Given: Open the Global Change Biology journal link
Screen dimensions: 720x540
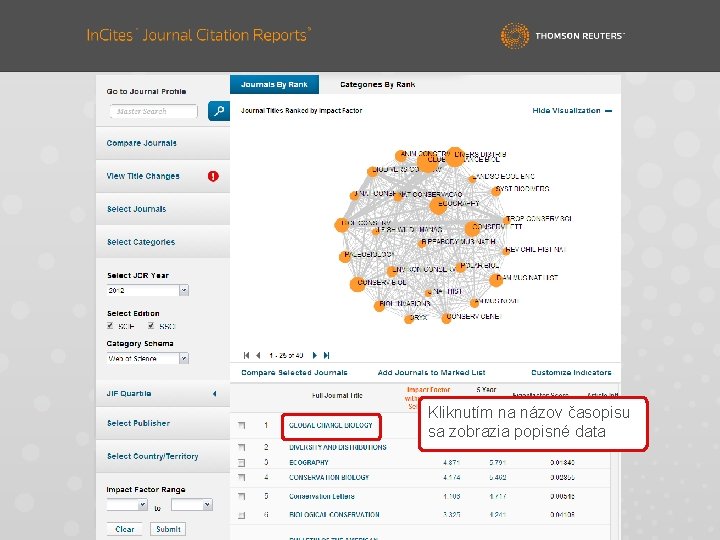Looking at the screenshot, I should click(331, 425).
